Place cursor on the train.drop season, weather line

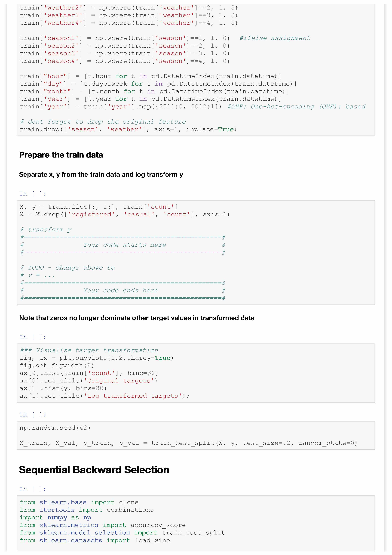(x=128, y=130)
